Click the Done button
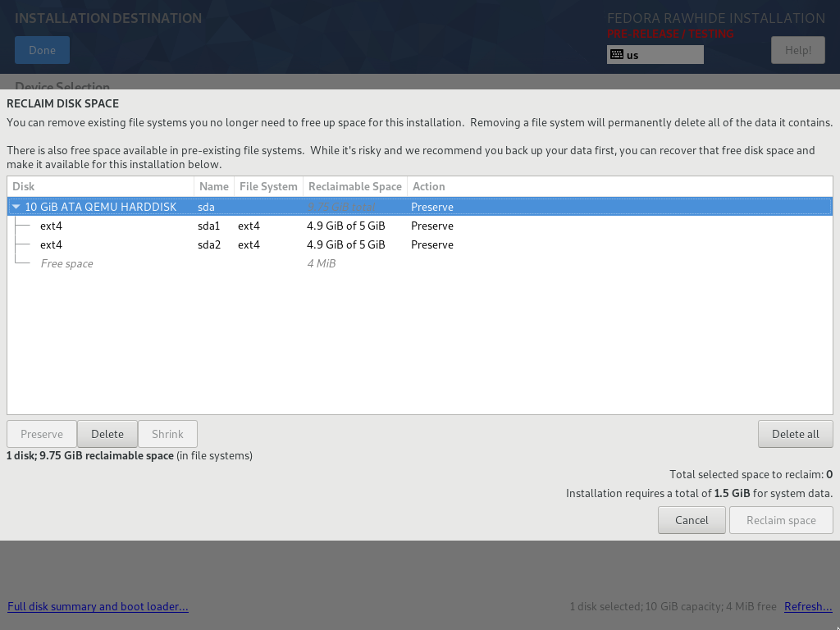This screenshot has width=840, height=630. pyautogui.click(x=43, y=50)
